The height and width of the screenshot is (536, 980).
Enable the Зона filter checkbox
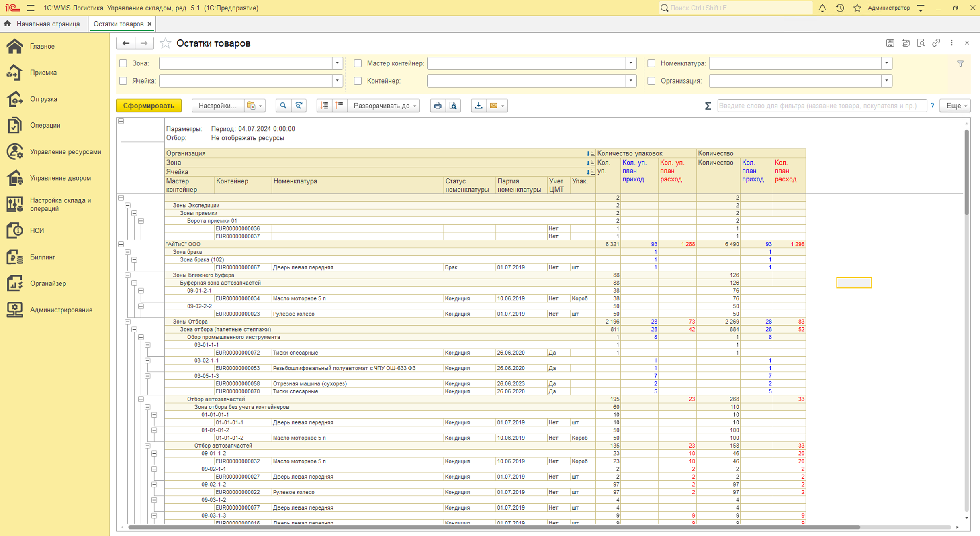coord(123,63)
